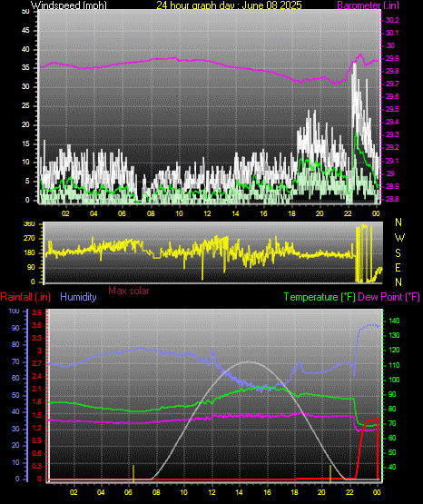Screen dimensions: 423x504
Task: Click the yellow sunrise marker near hour 06
Action: coord(133,473)
